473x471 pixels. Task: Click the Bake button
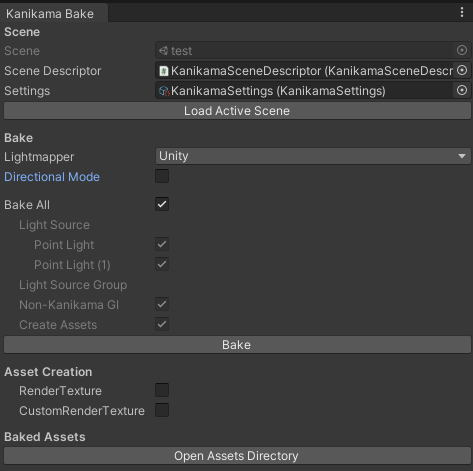click(237, 345)
